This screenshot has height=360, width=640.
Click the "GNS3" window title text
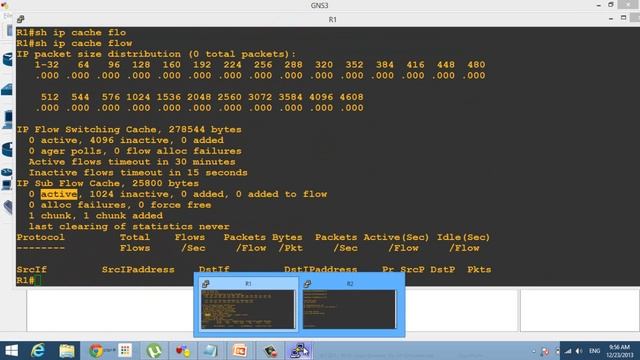(319, 5)
